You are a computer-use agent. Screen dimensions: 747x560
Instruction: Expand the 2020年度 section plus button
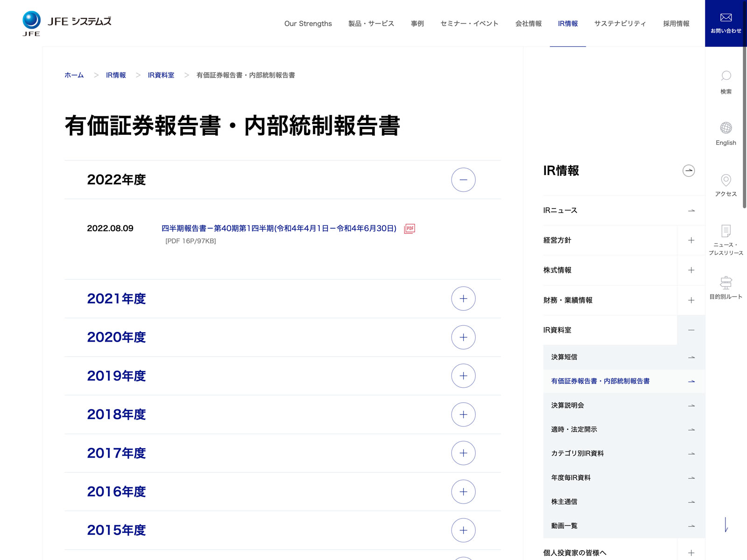(463, 337)
